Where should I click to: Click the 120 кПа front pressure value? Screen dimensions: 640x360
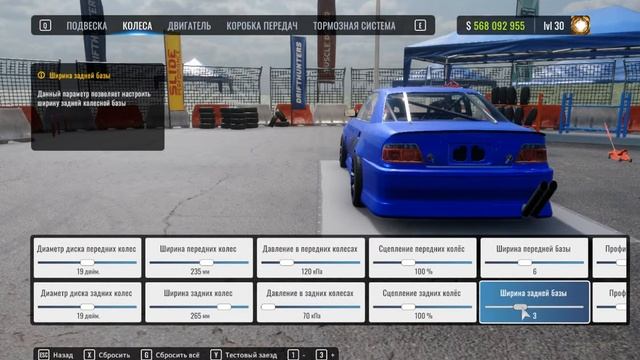coord(311,271)
